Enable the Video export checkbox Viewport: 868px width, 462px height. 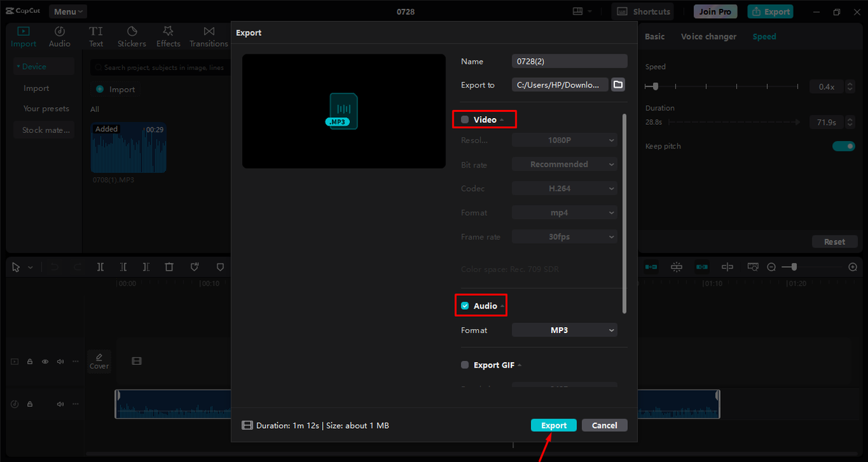[465, 119]
